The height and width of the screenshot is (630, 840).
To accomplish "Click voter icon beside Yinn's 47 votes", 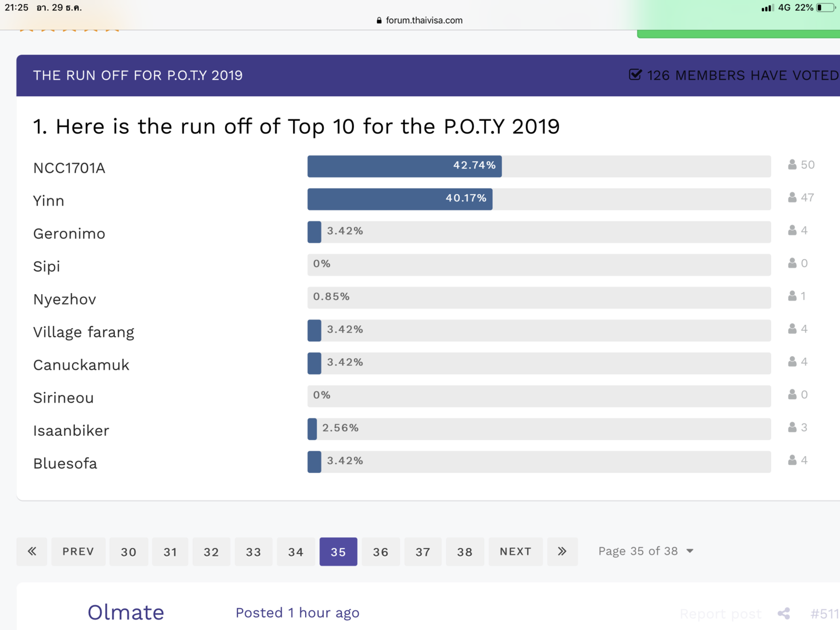I will click(792, 197).
